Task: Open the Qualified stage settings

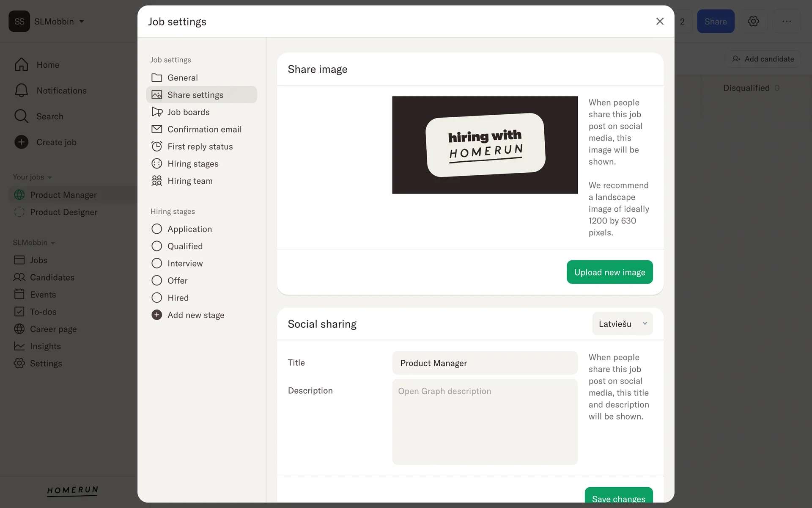Action: tap(185, 246)
